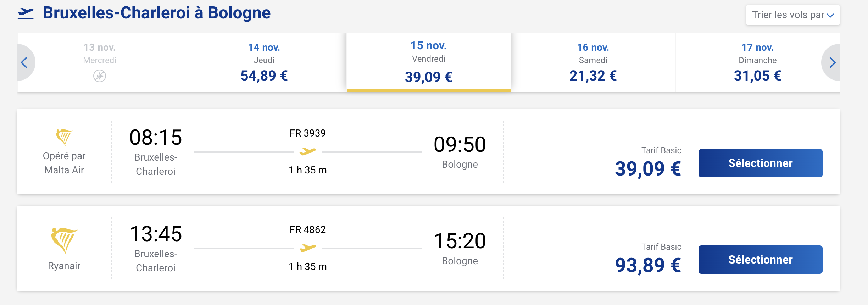Click the departing plane icon beside route title
Image resolution: width=868 pixels, height=305 pixels.
[x=26, y=13]
